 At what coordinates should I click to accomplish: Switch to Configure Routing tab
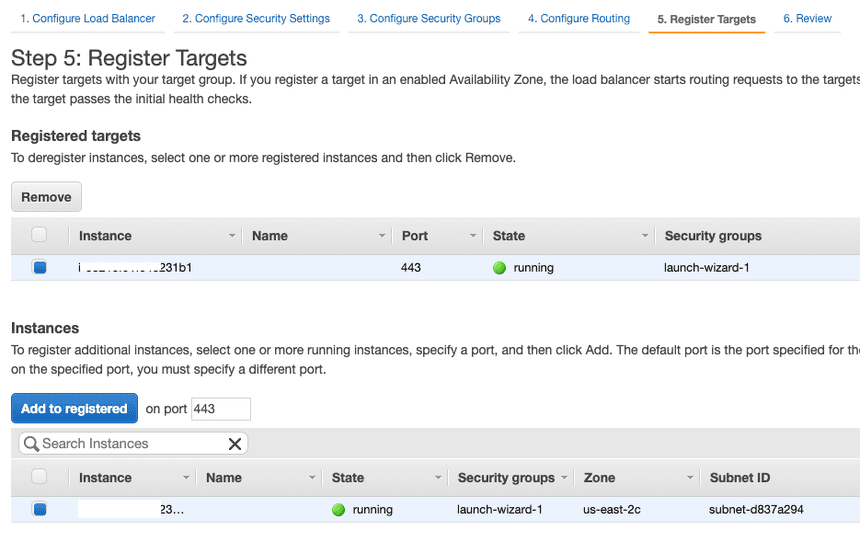point(579,19)
